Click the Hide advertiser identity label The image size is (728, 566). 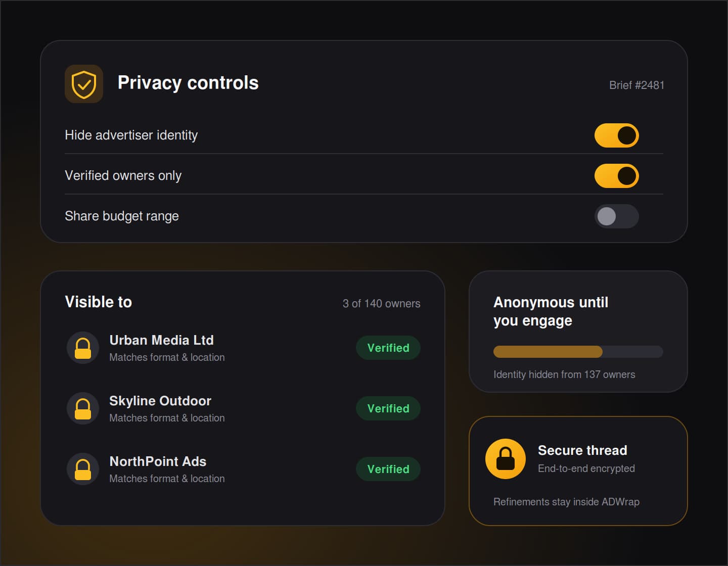tap(131, 135)
